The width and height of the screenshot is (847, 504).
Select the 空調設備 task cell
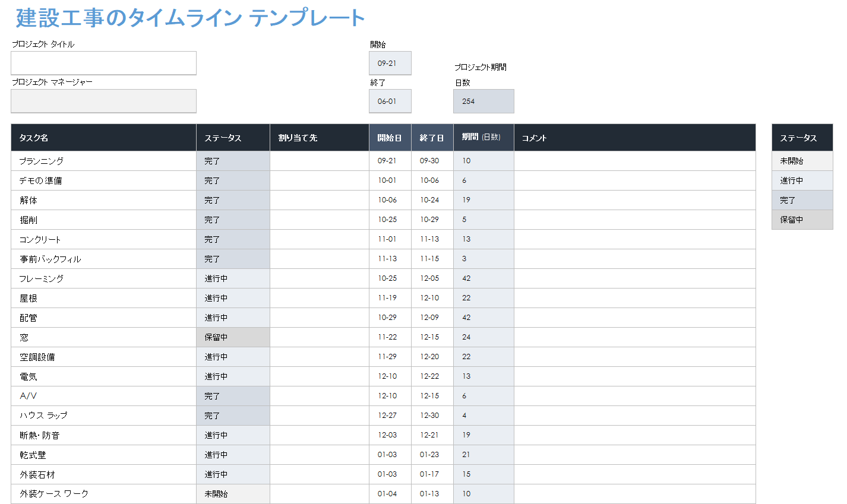click(x=103, y=357)
